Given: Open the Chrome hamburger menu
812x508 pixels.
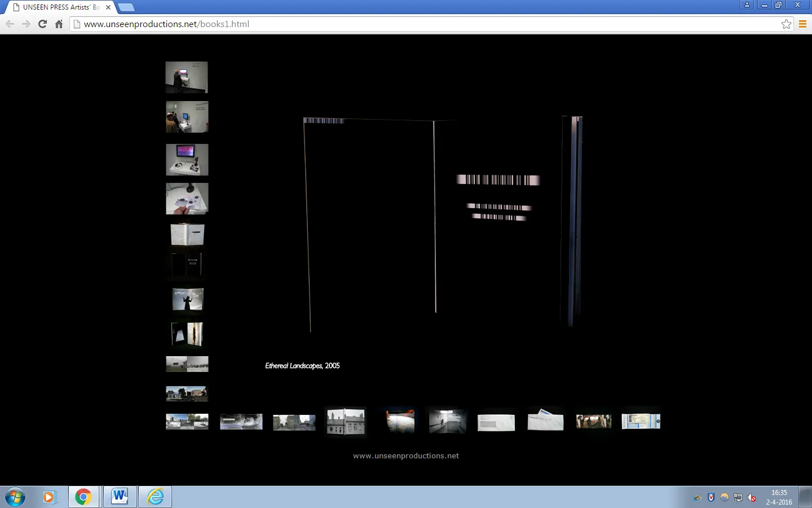Looking at the screenshot, I should [802, 24].
